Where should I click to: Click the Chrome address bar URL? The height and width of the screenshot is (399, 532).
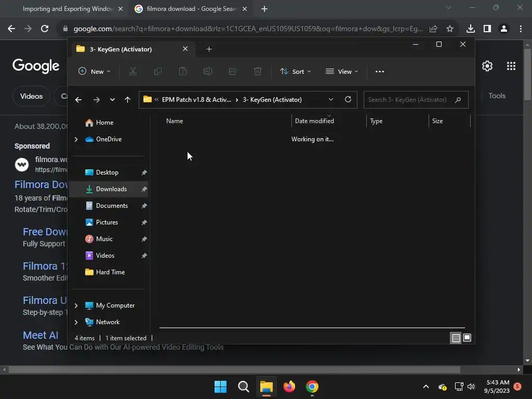coord(248,29)
